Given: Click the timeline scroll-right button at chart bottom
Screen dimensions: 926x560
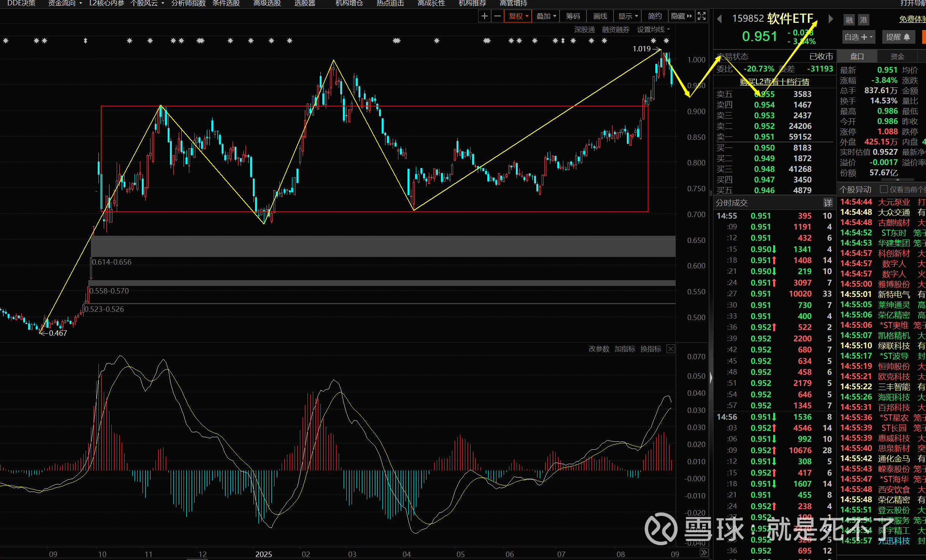Looking at the screenshot, I should point(704,553).
